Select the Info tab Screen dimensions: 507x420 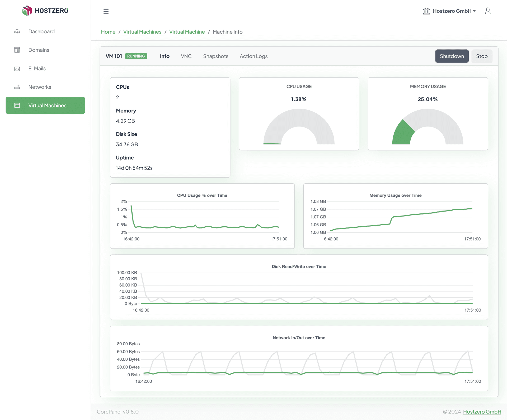tap(165, 56)
